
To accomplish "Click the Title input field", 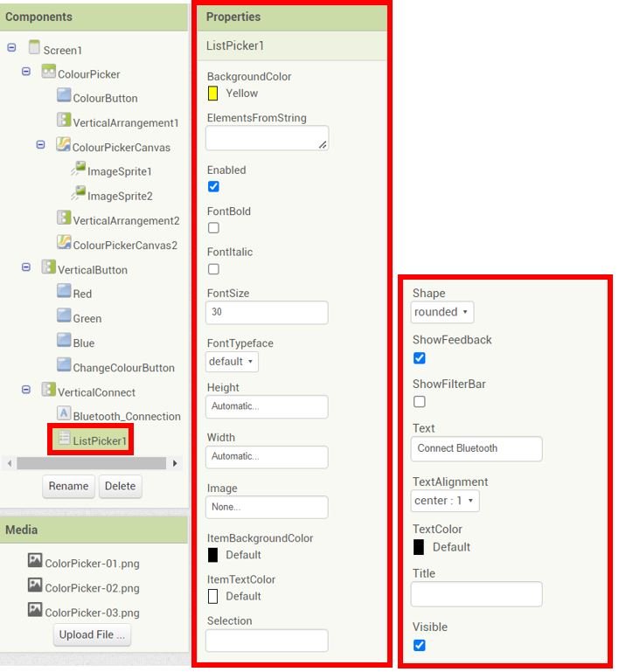I will click(x=476, y=594).
